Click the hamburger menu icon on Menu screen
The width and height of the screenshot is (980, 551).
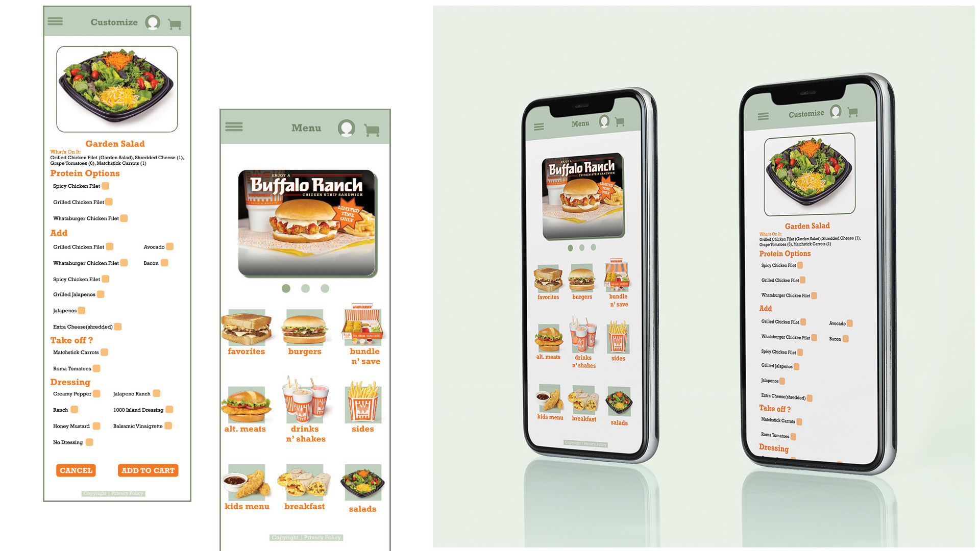point(235,127)
